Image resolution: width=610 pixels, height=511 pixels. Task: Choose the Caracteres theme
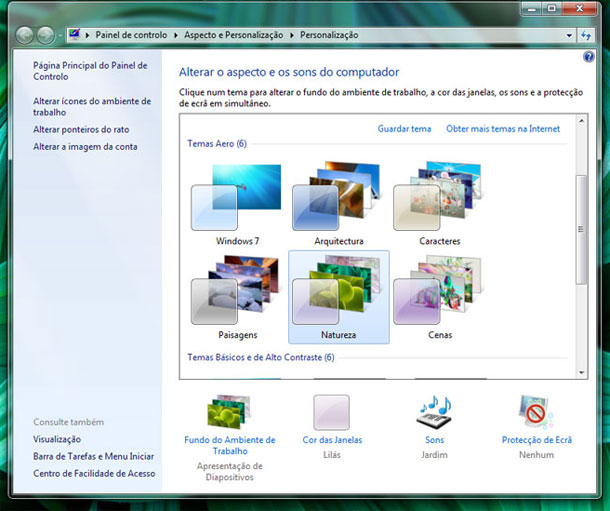tap(439, 197)
